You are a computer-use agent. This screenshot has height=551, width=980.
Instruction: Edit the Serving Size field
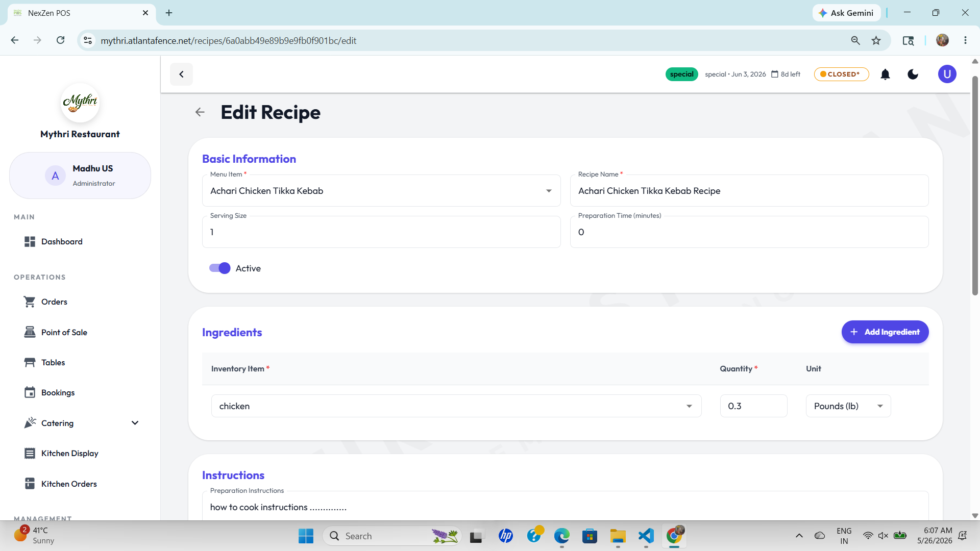tap(381, 232)
